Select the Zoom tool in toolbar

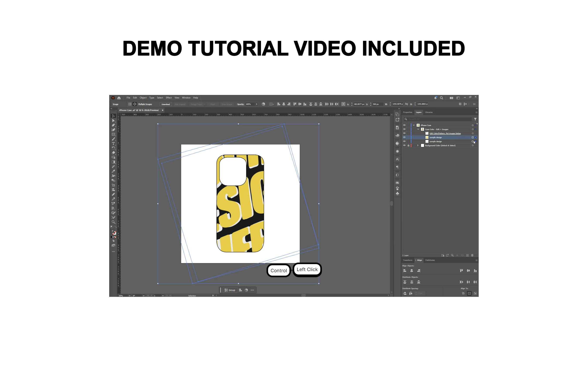(113, 222)
